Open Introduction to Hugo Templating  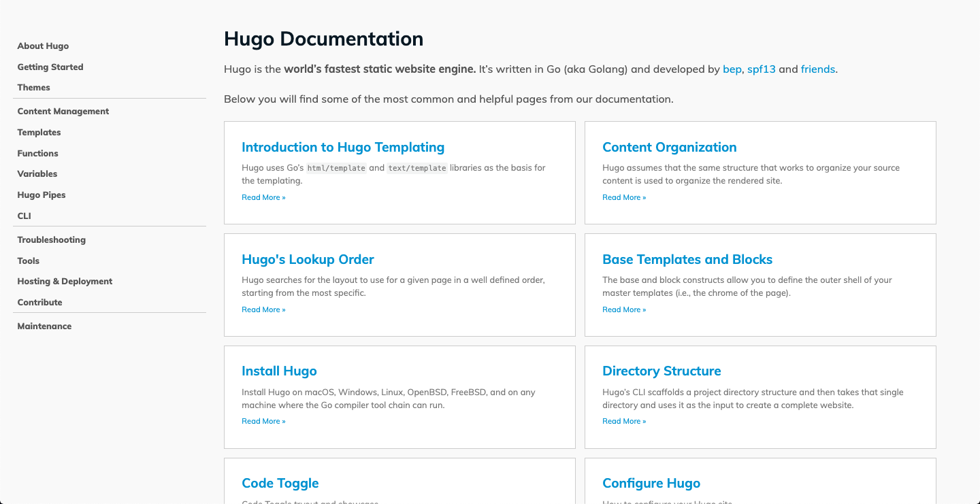point(342,147)
